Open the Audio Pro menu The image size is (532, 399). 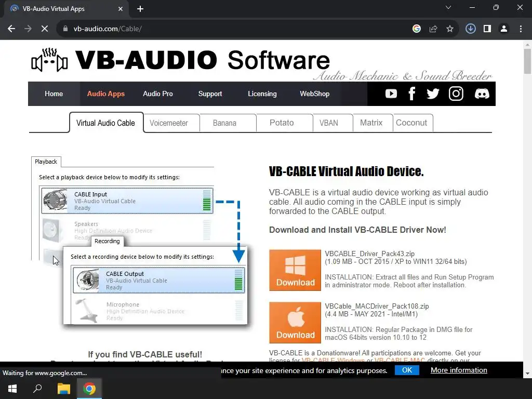[x=158, y=94]
